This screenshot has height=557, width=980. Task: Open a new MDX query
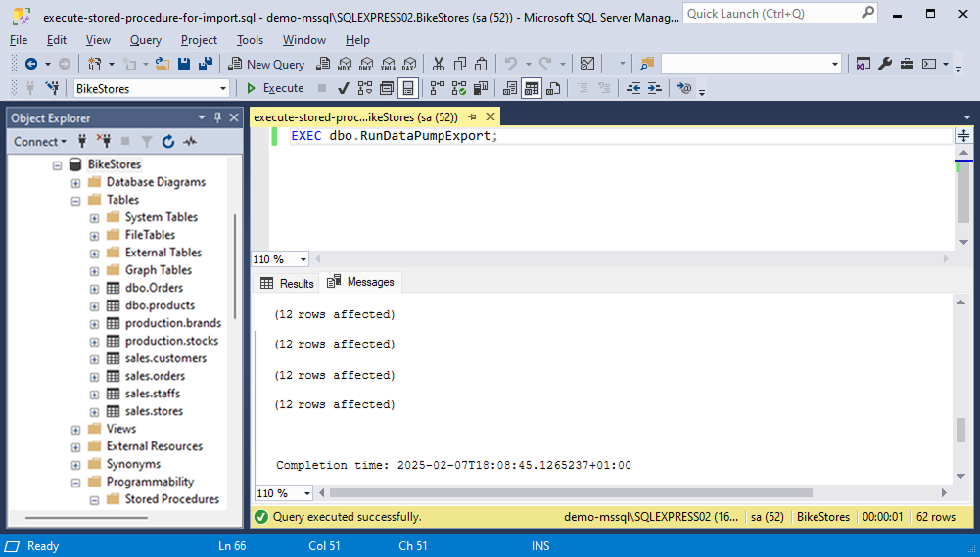(345, 64)
